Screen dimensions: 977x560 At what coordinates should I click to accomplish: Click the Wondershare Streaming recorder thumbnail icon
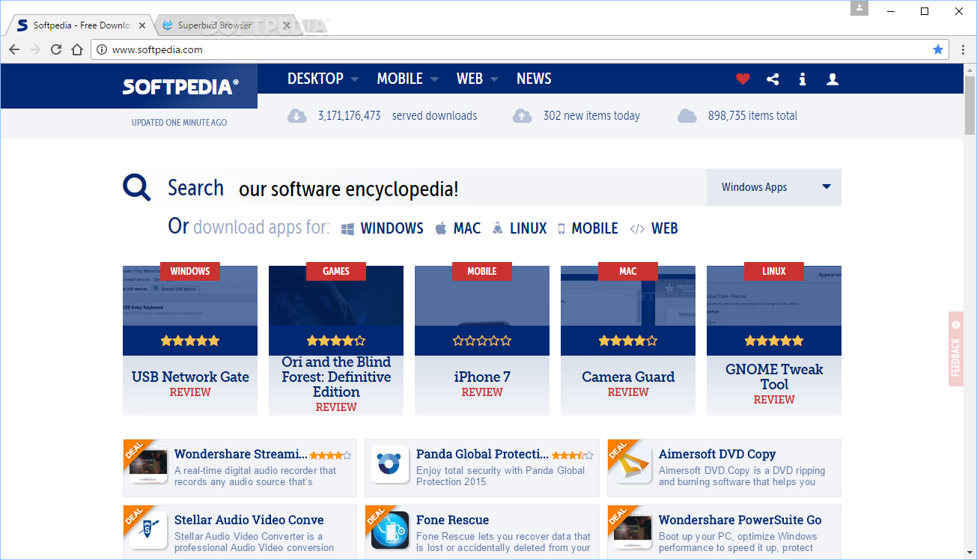(147, 464)
